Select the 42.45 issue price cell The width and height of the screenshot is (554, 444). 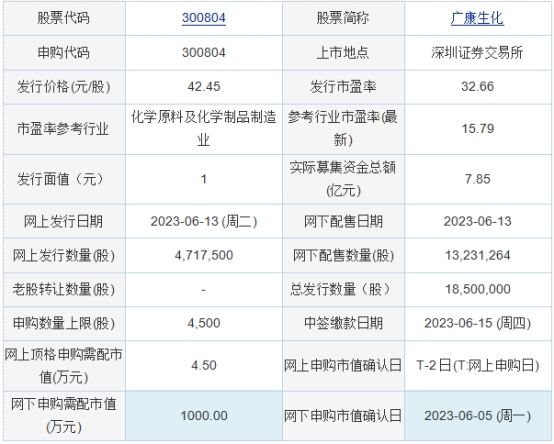(204, 87)
